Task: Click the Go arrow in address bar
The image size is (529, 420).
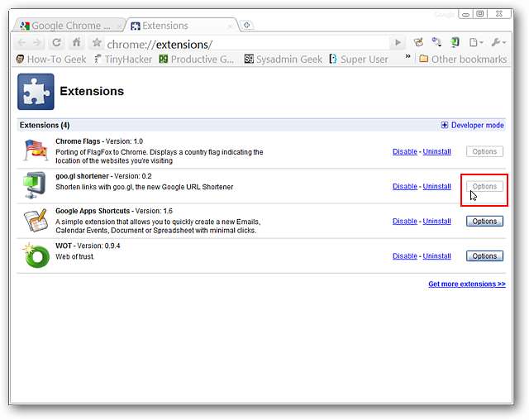Action: coord(398,43)
